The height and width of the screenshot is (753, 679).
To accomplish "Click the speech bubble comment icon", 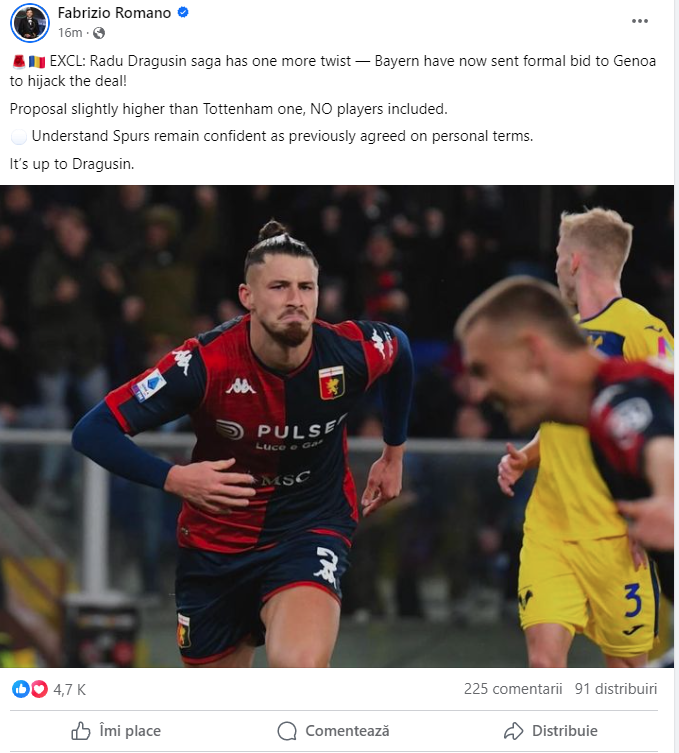I will (287, 731).
